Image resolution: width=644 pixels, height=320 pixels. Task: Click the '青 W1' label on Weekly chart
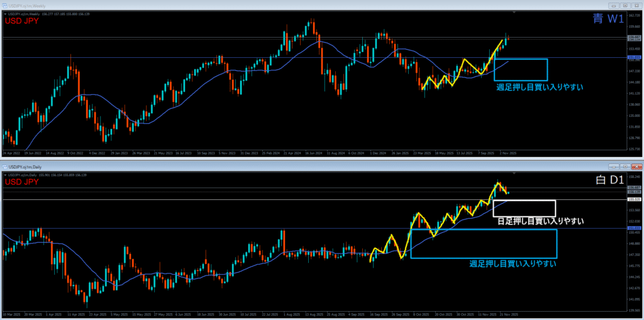pyautogui.click(x=608, y=19)
